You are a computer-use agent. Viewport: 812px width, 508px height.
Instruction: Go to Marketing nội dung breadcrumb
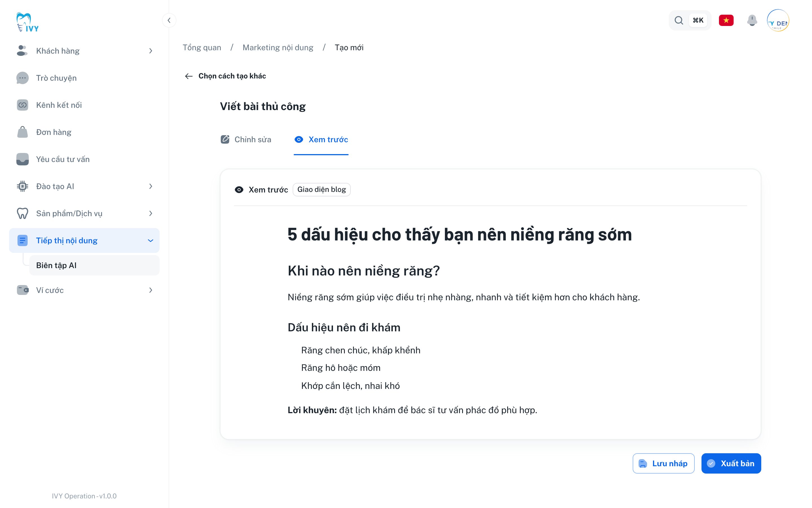(x=278, y=47)
